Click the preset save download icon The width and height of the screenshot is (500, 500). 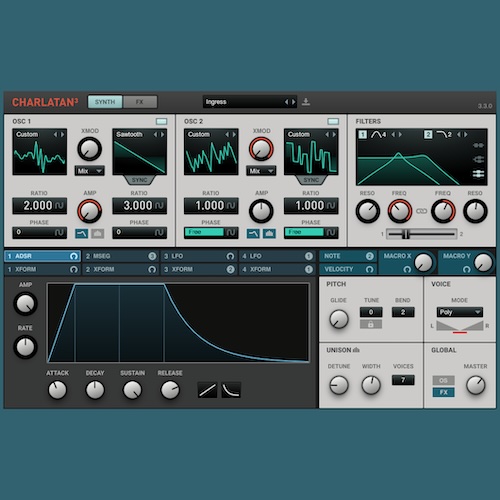[x=306, y=102]
